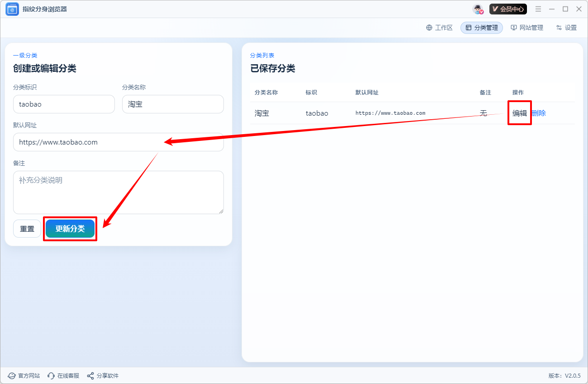Click the 默认网址 column header
Screen dimensions: 588x384
click(367, 92)
